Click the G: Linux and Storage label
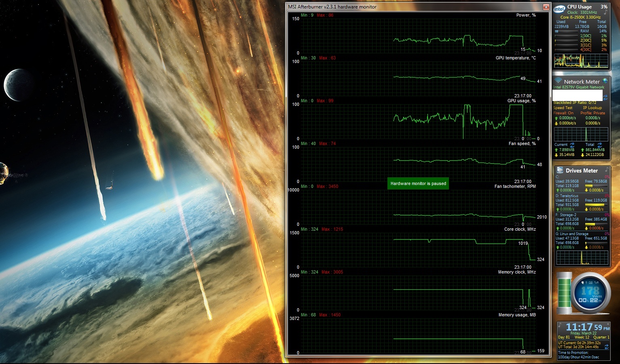The height and width of the screenshot is (364, 620). (572, 234)
